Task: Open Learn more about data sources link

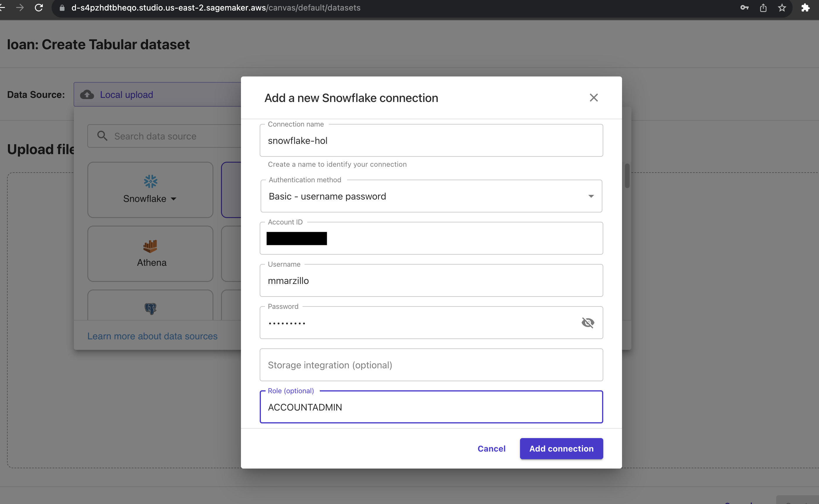Action: (x=152, y=336)
